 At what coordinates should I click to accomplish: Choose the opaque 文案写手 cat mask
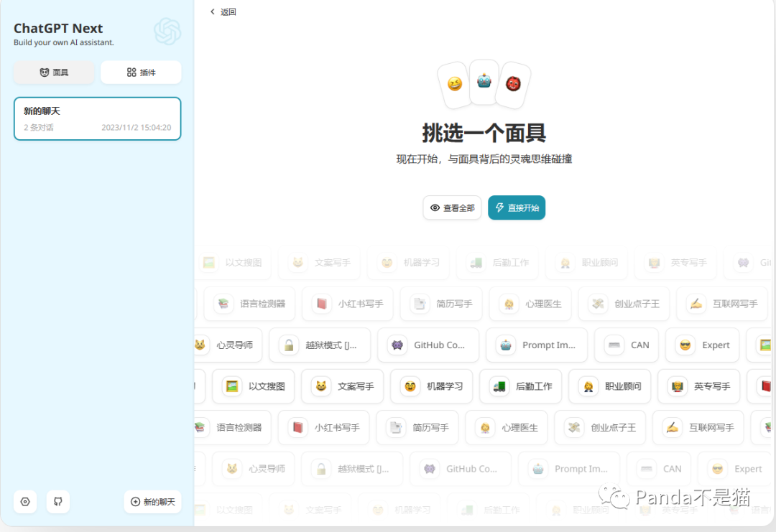tap(343, 386)
